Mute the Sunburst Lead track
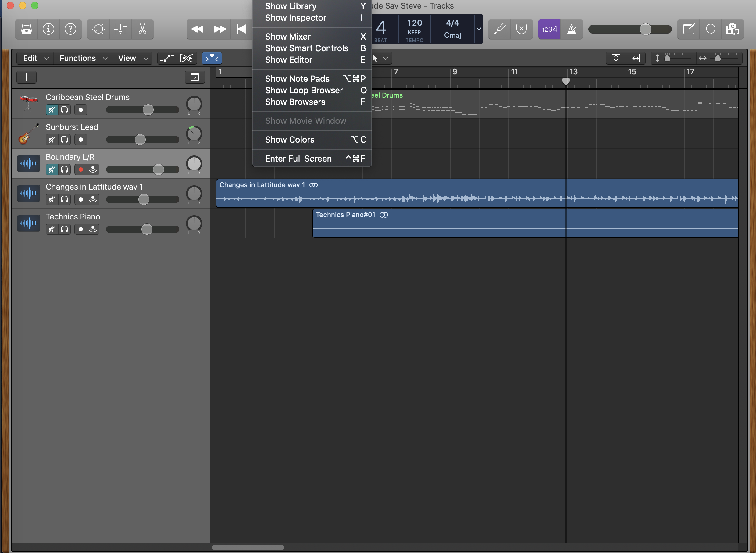This screenshot has height=553, width=756. (52, 140)
